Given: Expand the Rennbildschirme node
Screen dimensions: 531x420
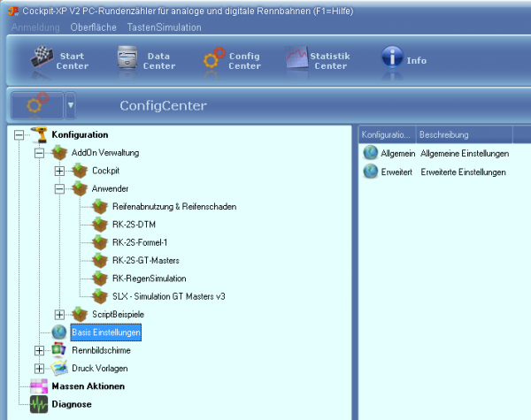Looking at the screenshot, I should tap(39, 351).
